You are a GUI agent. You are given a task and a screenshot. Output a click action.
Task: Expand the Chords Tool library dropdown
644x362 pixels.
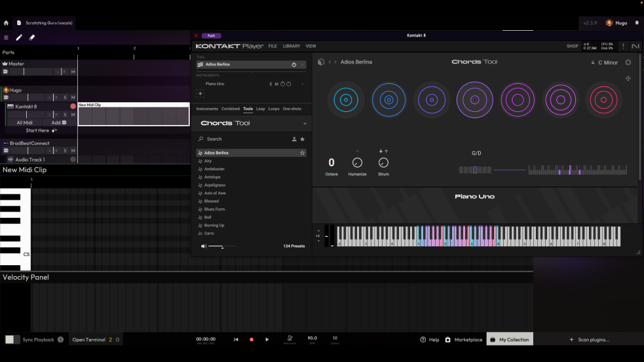click(x=305, y=124)
